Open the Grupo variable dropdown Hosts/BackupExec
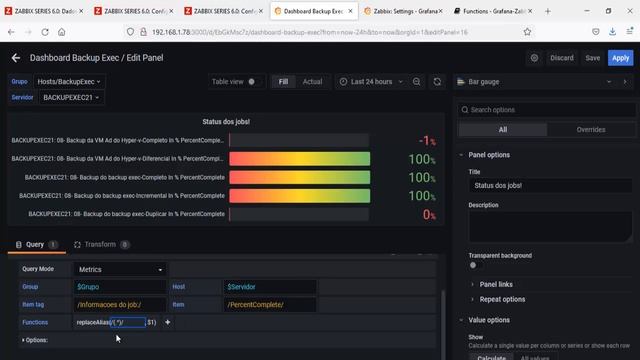The width and height of the screenshot is (640, 360). pyautogui.click(x=69, y=82)
